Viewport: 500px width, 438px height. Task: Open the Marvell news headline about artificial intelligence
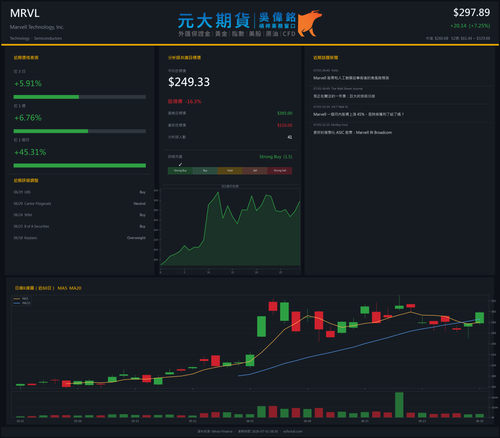pos(351,78)
